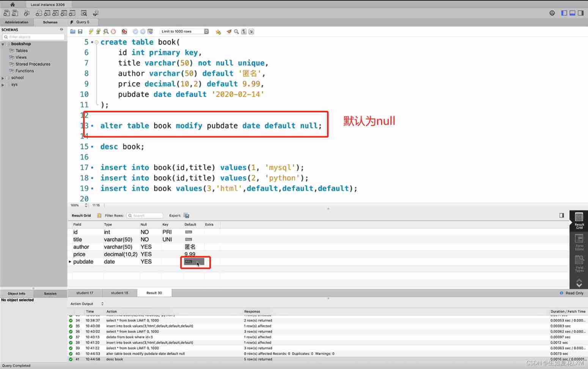
Task: Open Stored Procedures under bookshop
Action: click(x=33, y=64)
